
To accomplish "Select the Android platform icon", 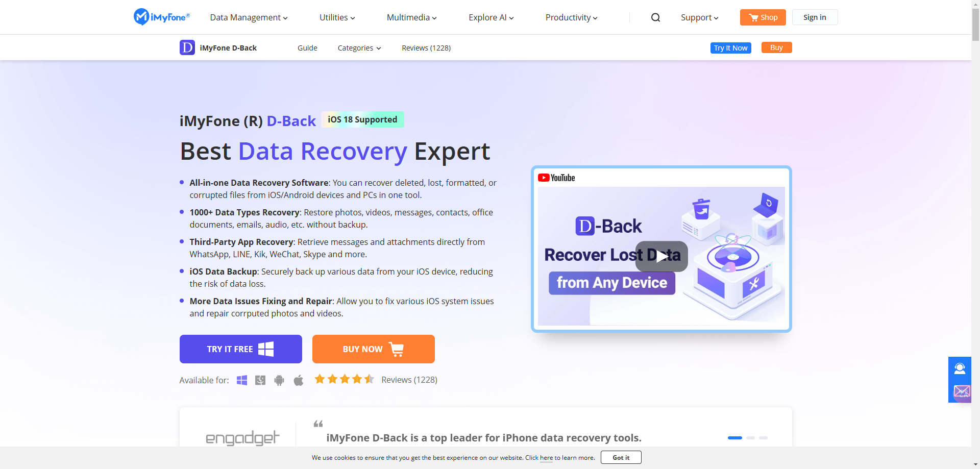I will 279,380.
